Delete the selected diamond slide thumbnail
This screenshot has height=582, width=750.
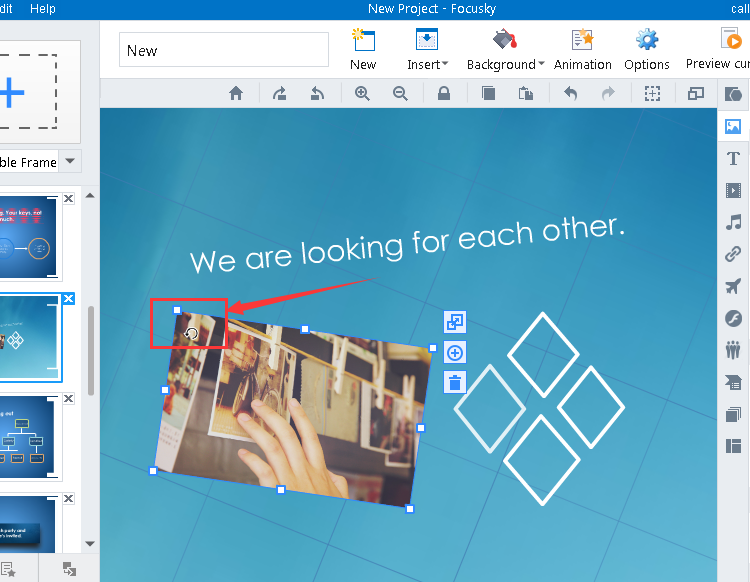pyautogui.click(x=69, y=298)
